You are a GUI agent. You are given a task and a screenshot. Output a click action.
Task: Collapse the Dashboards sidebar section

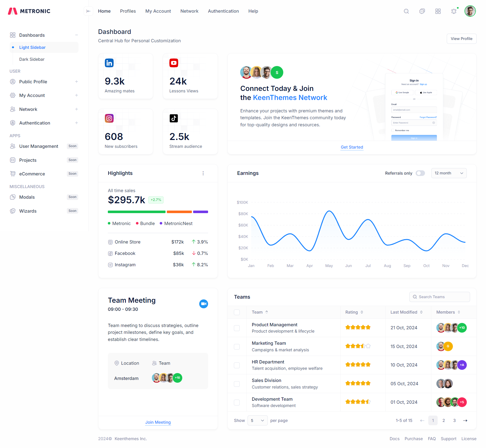point(76,35)
